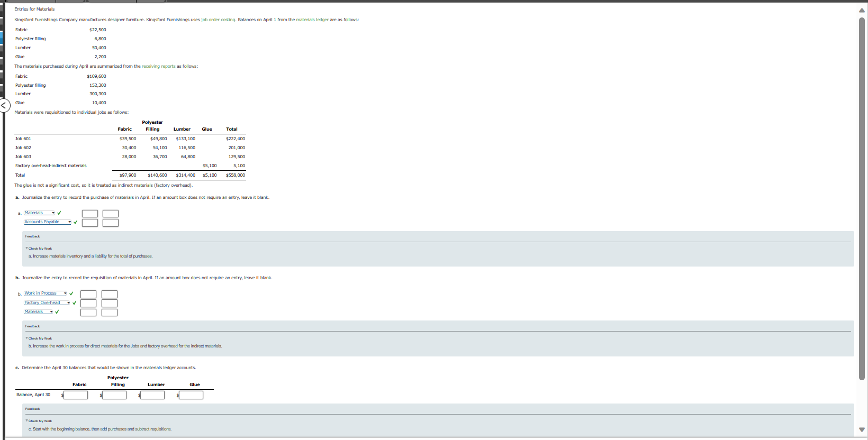
Task: Click the Factory Overhead credit box
Action: 110,303
